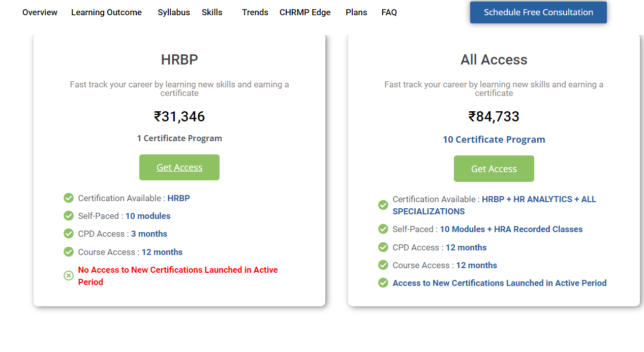Open the Syllabus nav link
The width and height of the screenshot is (644, 352).
pyautogui.click(x=174, y=12)
